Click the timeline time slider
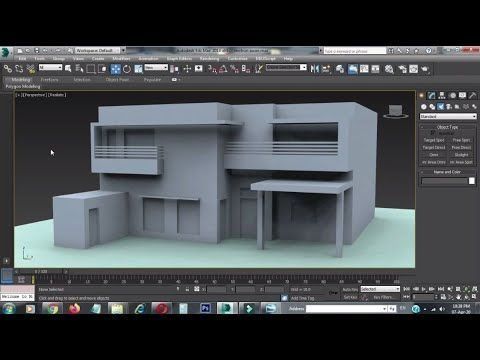Viewport: 480px width, 360px height. pos(41,272)
